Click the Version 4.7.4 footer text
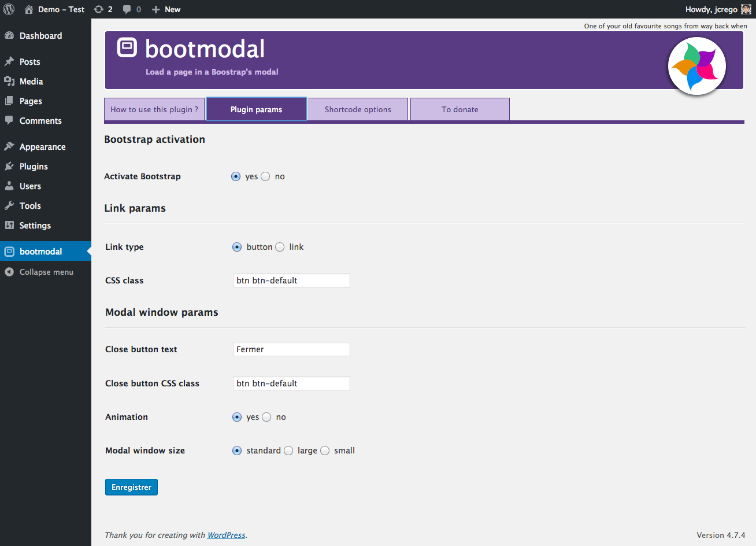Image resolution: width=756 pixels, height=546 pixels. coord(721,535)
